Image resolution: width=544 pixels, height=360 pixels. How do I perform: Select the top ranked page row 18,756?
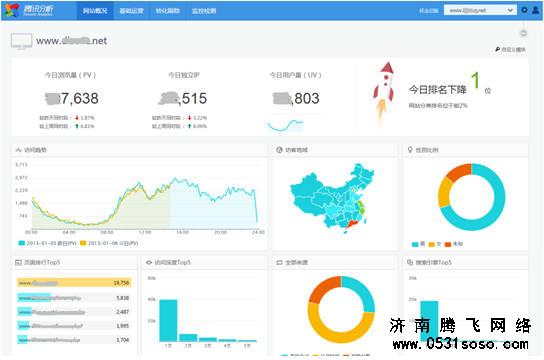[x=74, y=283]
